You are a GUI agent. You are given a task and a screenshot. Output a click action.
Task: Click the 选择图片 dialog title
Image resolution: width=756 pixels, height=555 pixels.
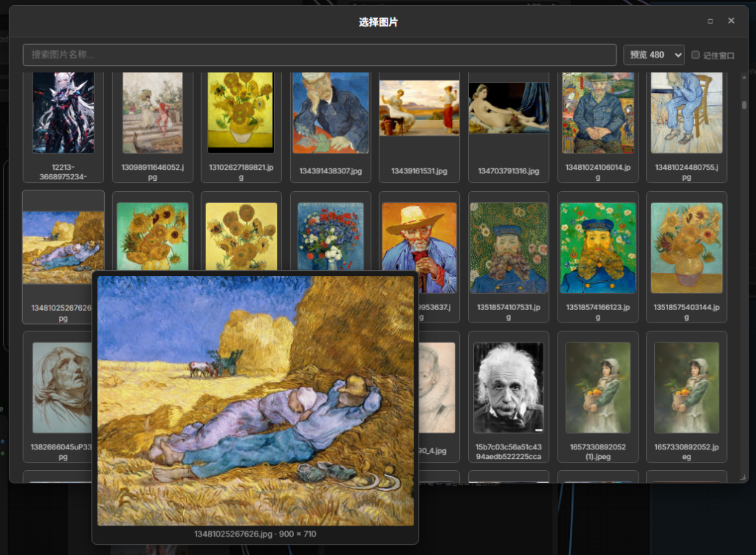378,22
